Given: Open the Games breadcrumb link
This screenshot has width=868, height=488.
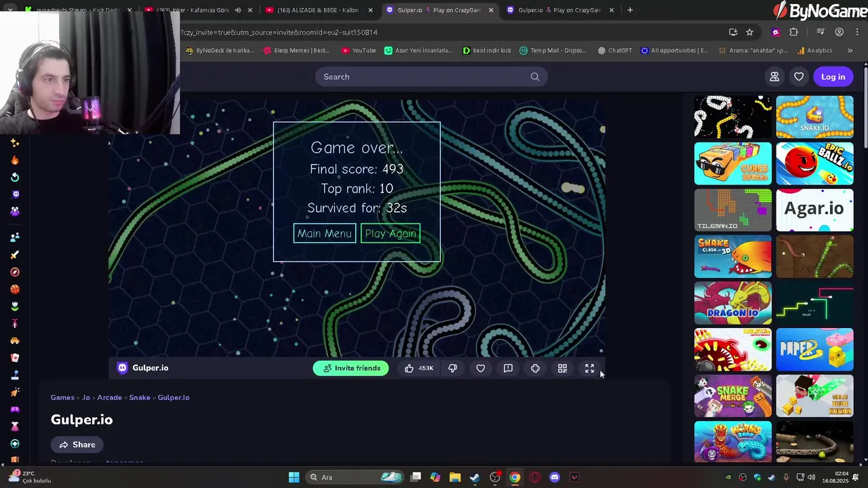Looking at the screenshot, I should click(x=62, y=397).
